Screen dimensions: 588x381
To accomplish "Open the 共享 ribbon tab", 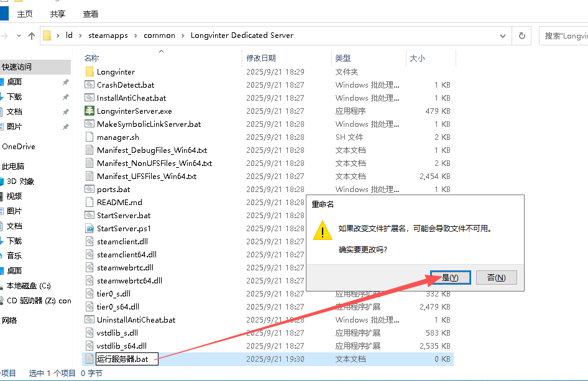I will pos(58,14).
